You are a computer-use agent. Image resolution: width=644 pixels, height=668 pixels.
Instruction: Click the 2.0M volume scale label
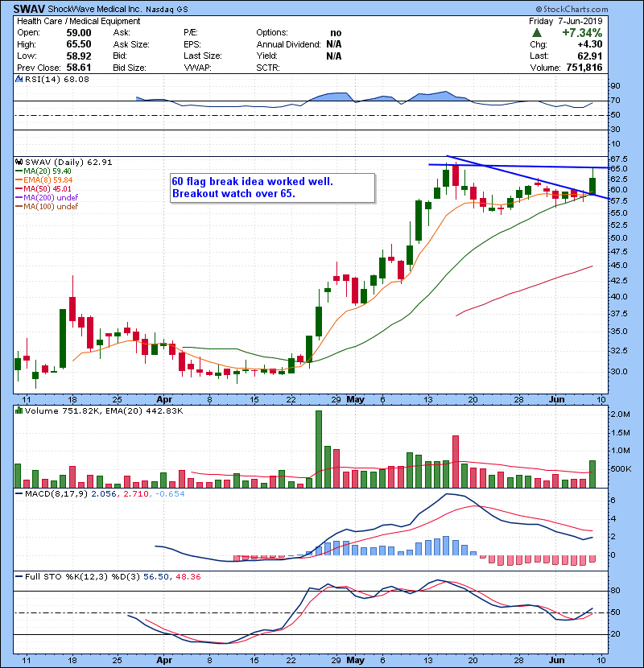621,414
